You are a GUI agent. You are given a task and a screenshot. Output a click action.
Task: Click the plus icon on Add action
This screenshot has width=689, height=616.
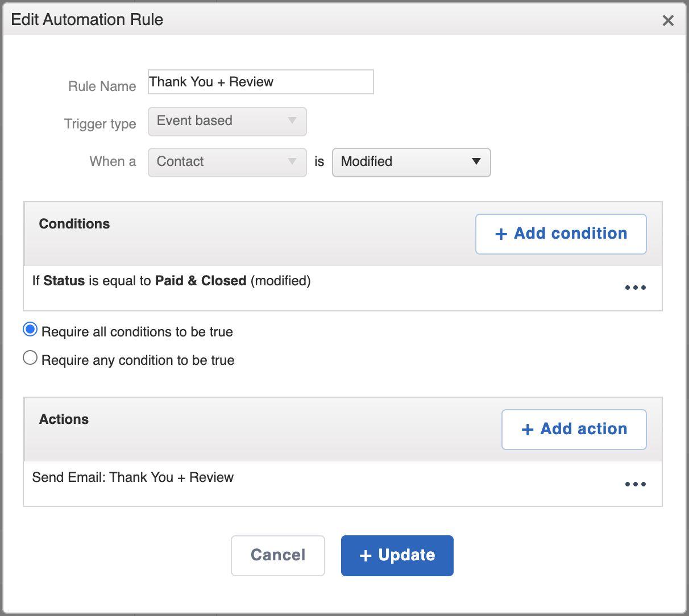528,430
